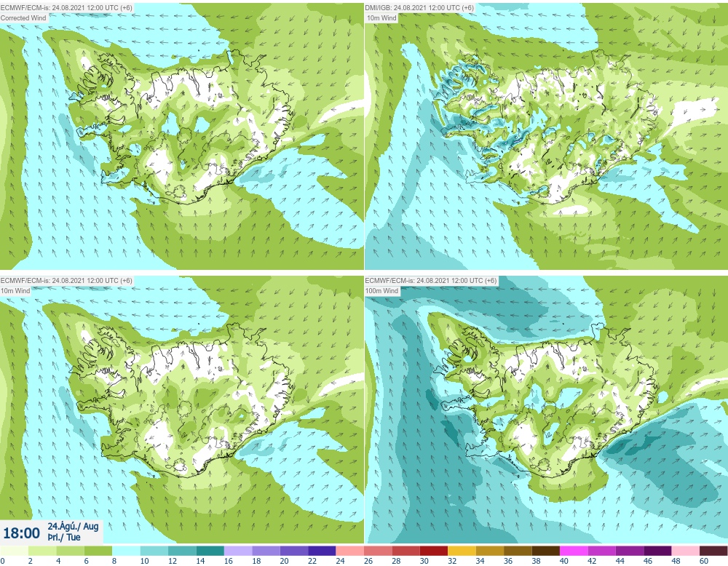Click the legend value '40'
Viewport: 728px width, 566px height.
click(563, 561)
